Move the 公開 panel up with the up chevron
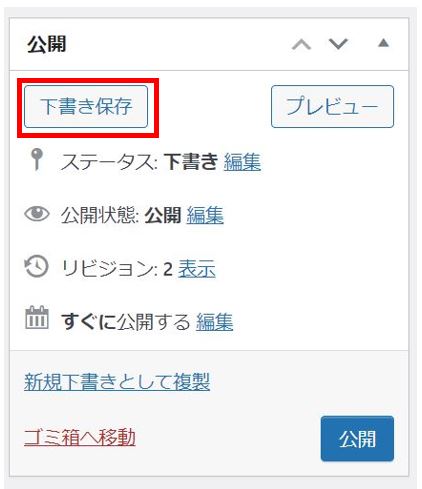This screenshot has height=489, width=422. click(301, 44)
